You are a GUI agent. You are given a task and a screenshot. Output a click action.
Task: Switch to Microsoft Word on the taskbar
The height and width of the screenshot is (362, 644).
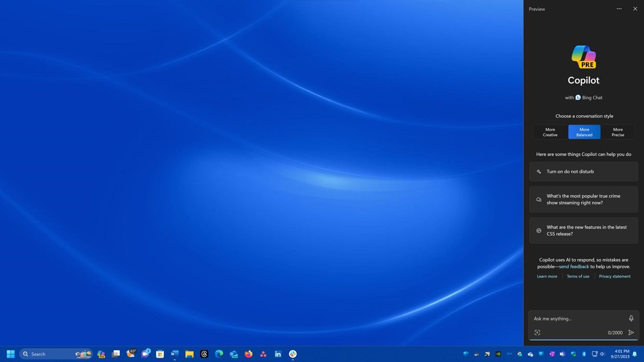[175, 354]
